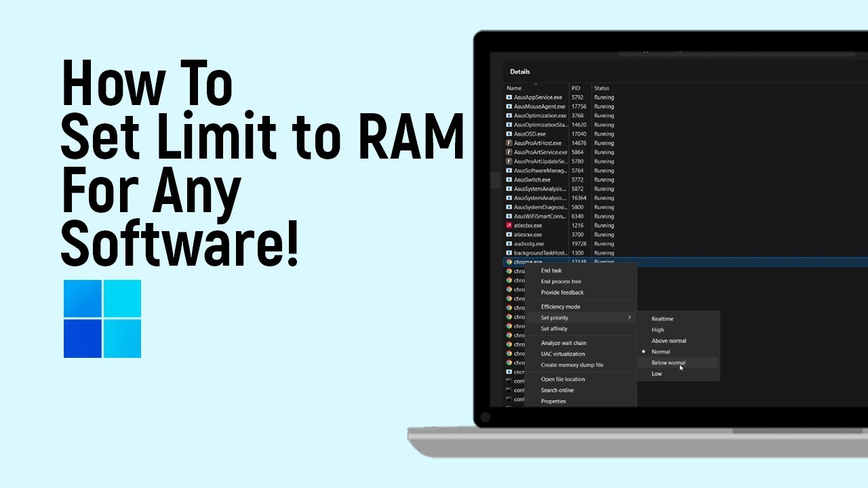Click the AsusSystemDiagnosi... process name
The image size is (868, 488).
coord(540,207)
